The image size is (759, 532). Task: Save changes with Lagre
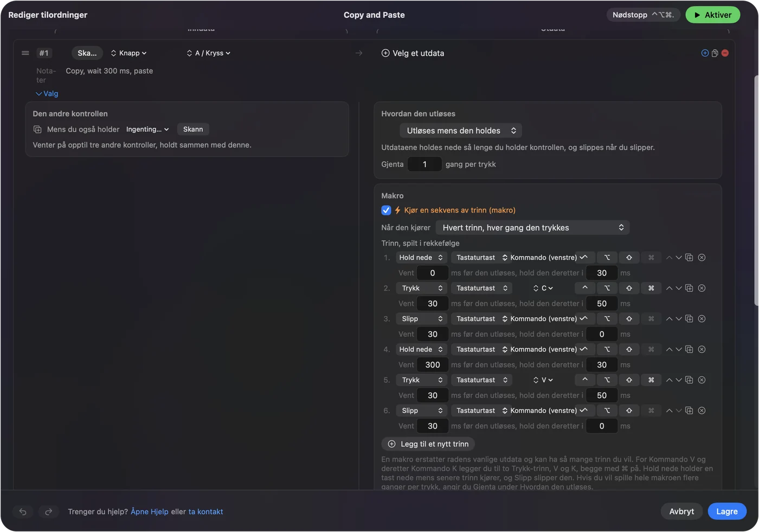(x=726, y=511)
